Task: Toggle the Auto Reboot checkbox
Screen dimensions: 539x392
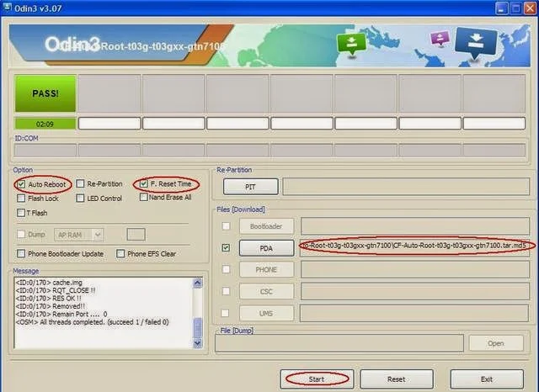Action: [x=21, y=184]
